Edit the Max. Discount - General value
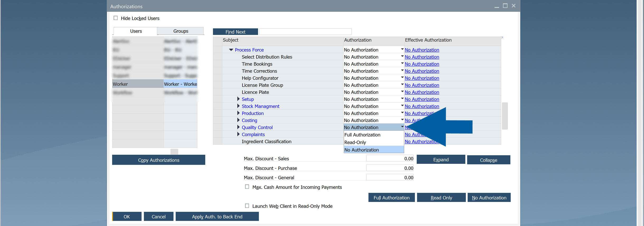 pos(390,178)
